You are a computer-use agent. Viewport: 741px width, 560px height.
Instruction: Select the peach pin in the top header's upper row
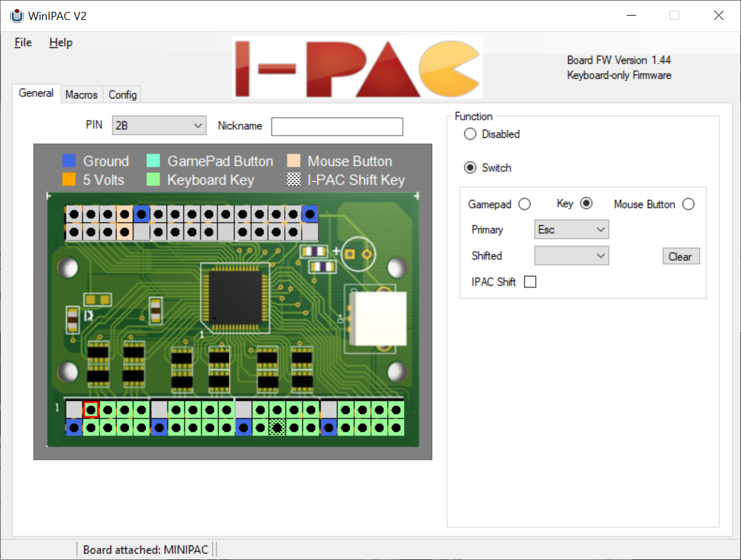point(125,215)
